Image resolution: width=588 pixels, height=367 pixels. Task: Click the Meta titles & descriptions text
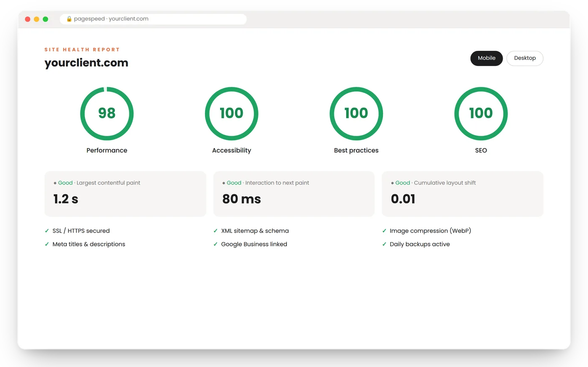tap(89, 244)
